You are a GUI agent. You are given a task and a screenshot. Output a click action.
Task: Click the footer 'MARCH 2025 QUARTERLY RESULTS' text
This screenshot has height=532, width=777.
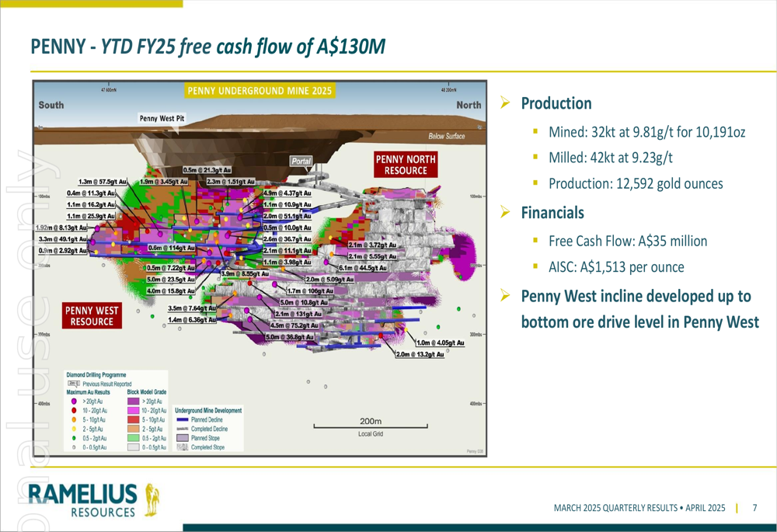click(639, 508)
